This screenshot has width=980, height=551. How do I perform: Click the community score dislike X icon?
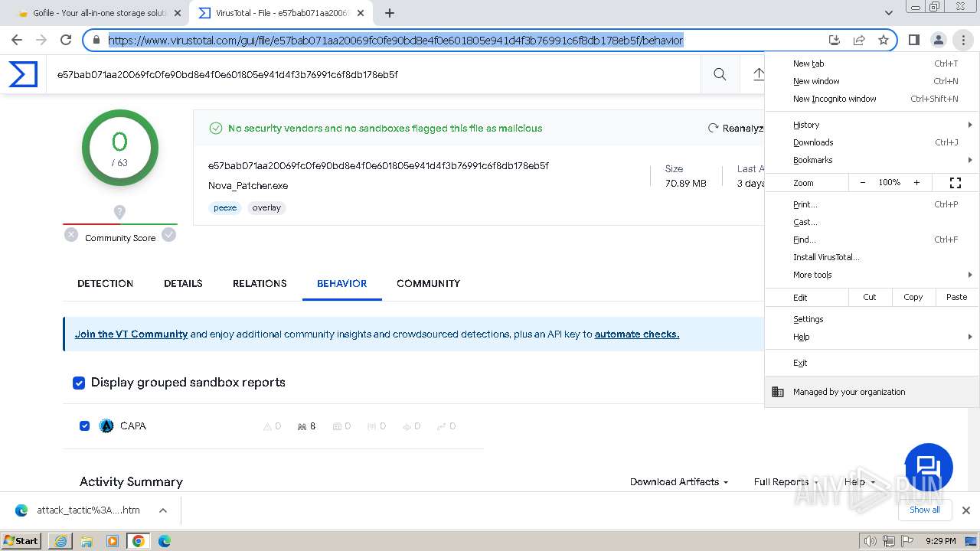[x=71, y=235]
